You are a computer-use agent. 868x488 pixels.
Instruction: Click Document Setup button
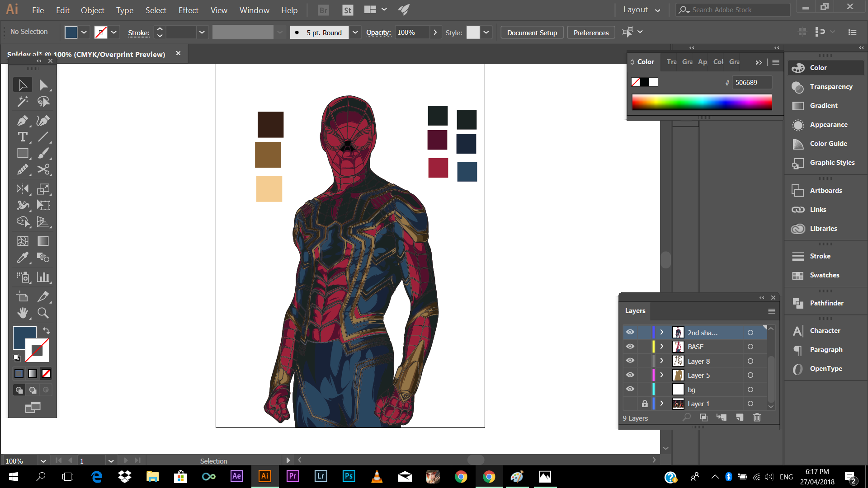pyautogui.click(x=532, y=33)
